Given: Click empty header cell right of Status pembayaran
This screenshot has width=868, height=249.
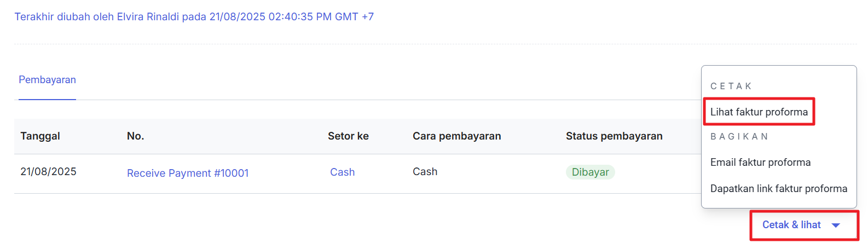Looking at the screenshot, I should click(684, 136).
